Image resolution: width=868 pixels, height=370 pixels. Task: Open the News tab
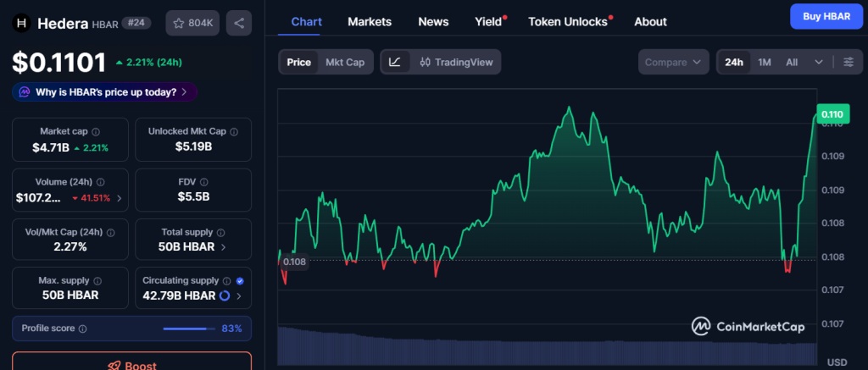click(433, 21)
